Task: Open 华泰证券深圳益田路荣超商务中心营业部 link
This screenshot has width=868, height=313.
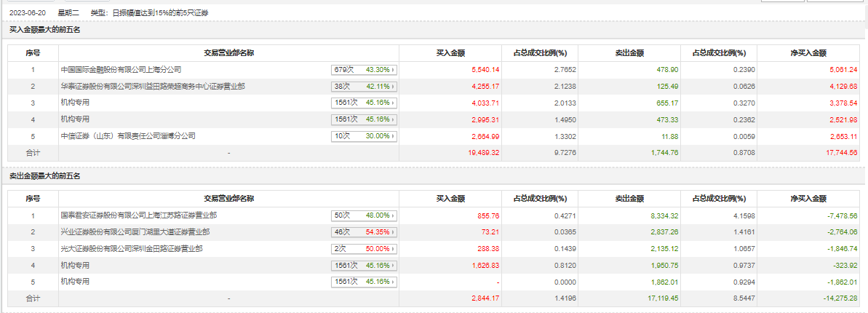Action: (153, 86)
